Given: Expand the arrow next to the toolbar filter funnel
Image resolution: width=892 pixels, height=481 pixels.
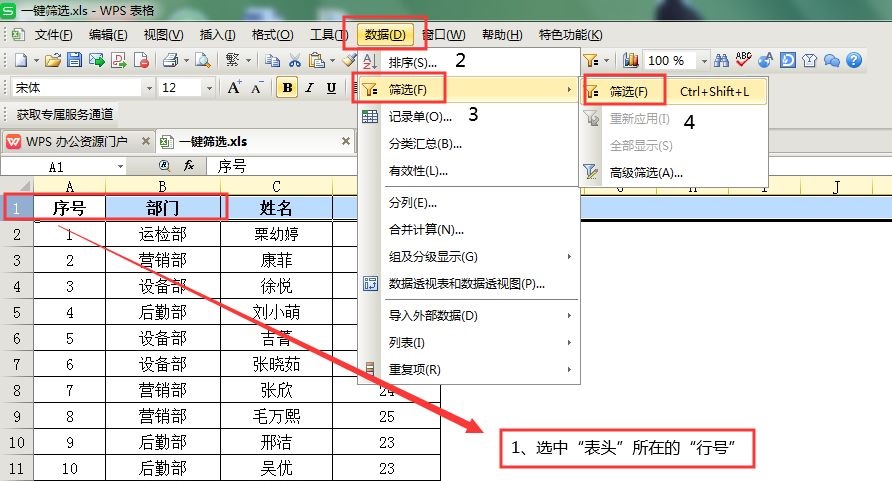Looking at the screenshot, I should (x=606, y=61).
